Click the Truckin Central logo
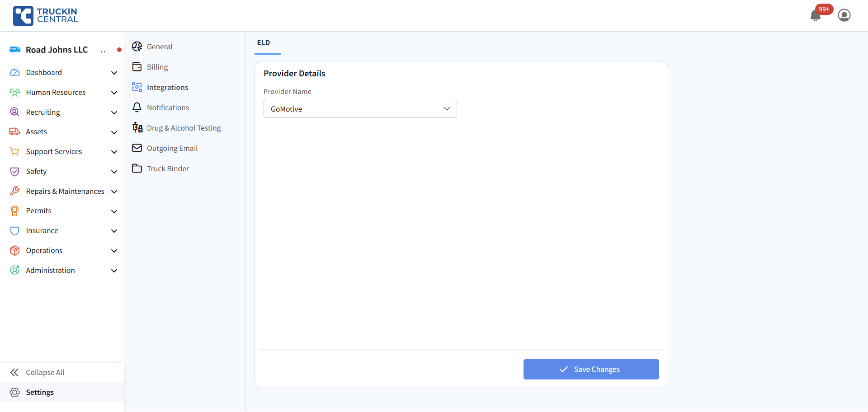 pyautogui.click(x=46, y=16)
